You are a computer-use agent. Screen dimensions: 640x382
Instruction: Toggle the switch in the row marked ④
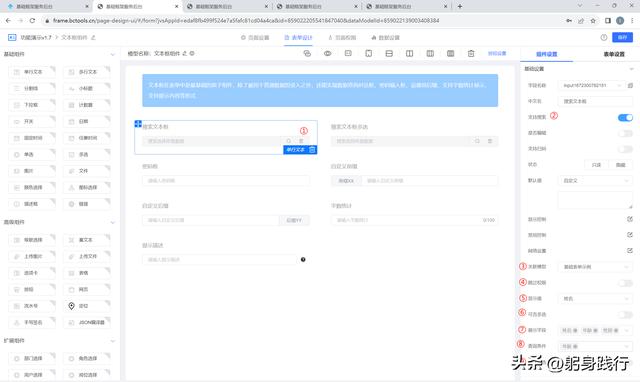[x=625, y=283]
